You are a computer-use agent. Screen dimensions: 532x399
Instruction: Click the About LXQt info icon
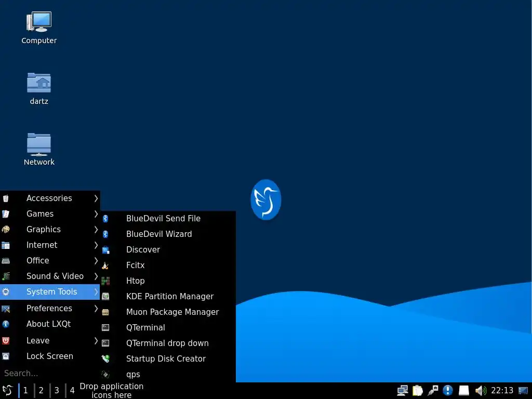click(6, 324)
